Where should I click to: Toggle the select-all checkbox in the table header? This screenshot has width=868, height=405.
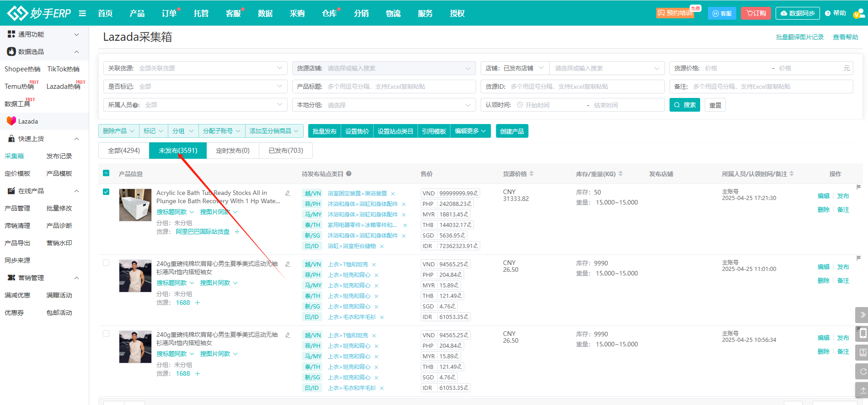(106, 173)
